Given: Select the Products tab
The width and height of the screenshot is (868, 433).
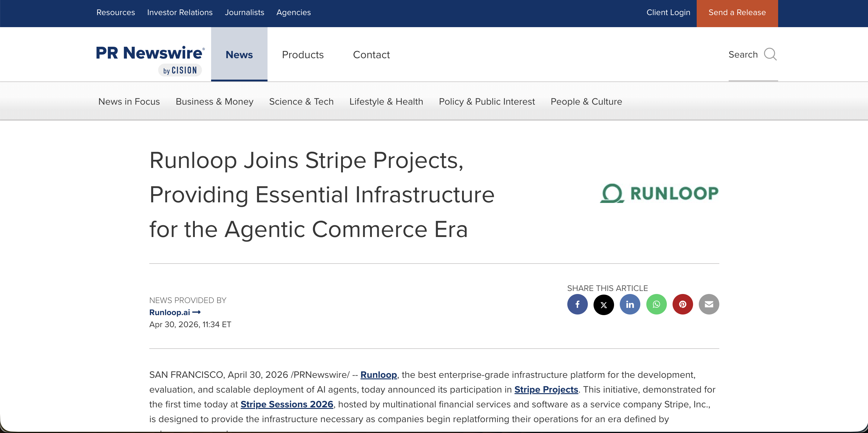Looking at the screenshot, I should [x=303, y=55].
